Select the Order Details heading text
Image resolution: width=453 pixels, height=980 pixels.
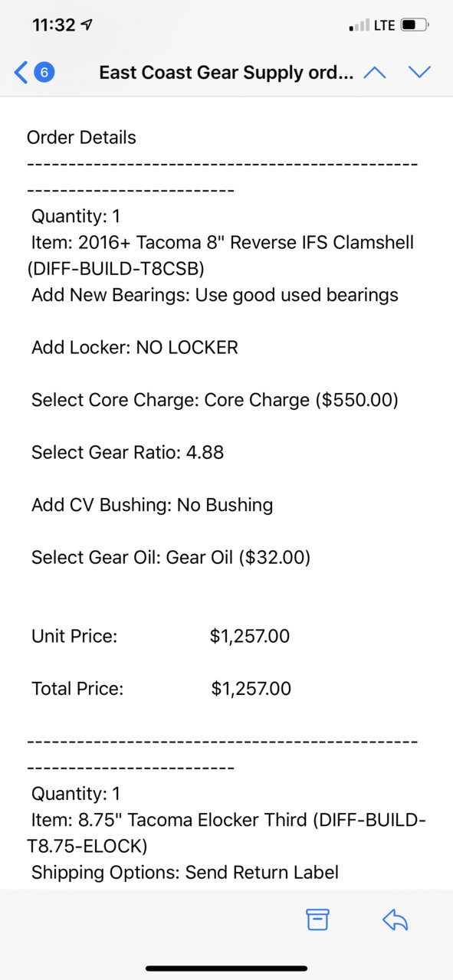click(81, 137)
